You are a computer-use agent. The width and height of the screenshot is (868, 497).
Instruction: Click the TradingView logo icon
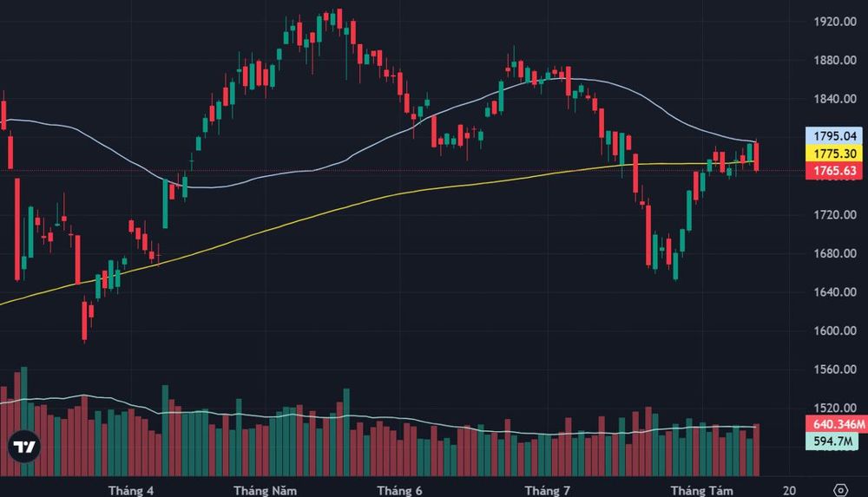click(x=24, y=446)
